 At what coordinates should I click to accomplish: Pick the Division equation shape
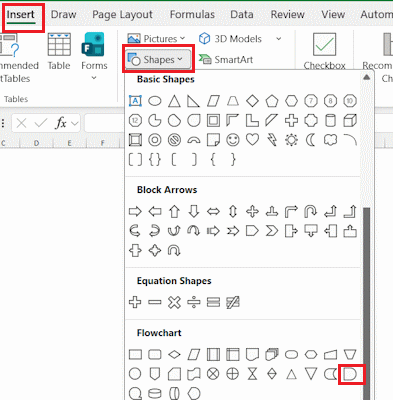tap(194, 302)
